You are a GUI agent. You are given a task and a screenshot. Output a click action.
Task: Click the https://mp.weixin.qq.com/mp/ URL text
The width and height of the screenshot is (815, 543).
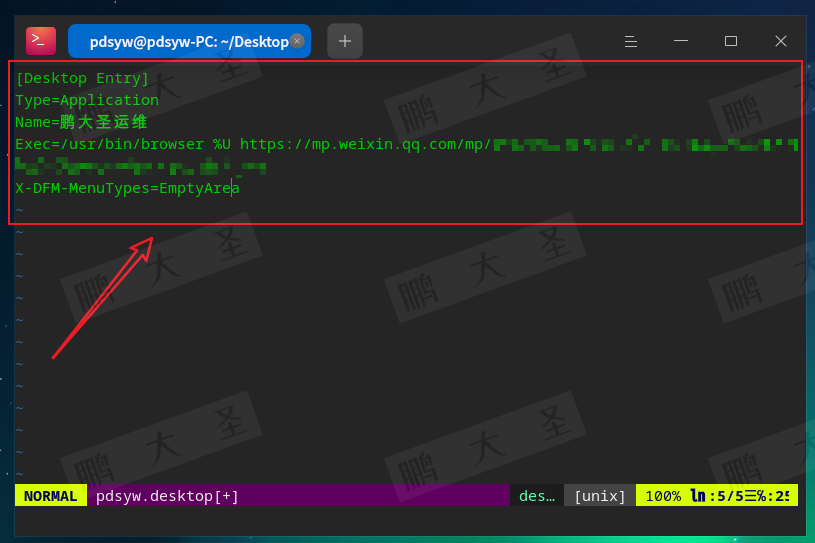coord(365,144)
